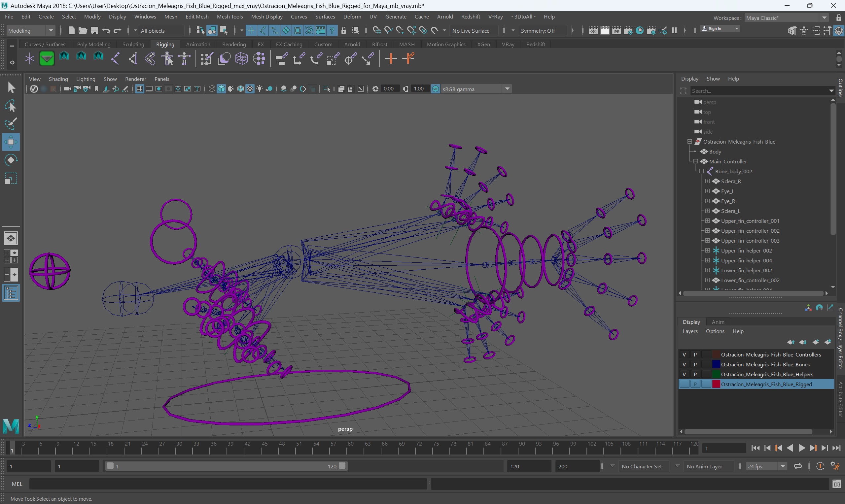This screenshot has height=504, width=845.
Task: Go to start of playback range
Action: (755, 448)
